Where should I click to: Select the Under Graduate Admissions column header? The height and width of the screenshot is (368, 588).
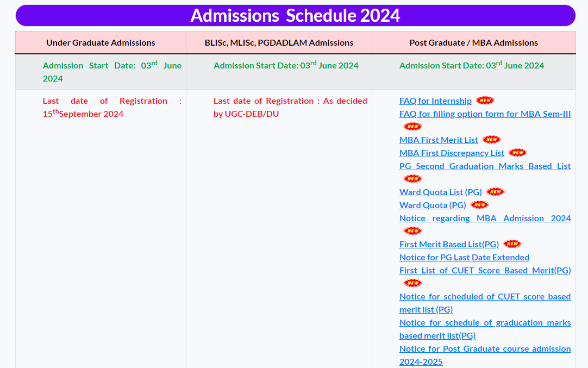point(101,42)
